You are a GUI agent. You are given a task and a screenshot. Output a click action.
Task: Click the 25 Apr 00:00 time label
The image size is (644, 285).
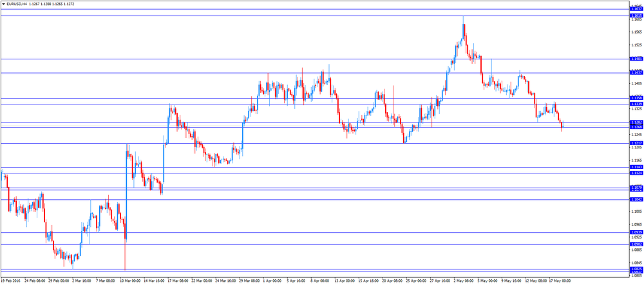pos(415,281)
